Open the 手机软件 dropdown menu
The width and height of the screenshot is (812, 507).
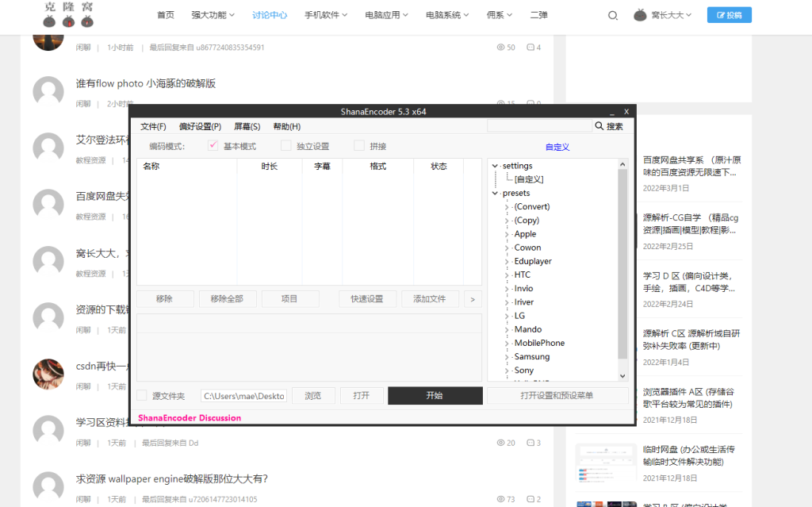326,15
